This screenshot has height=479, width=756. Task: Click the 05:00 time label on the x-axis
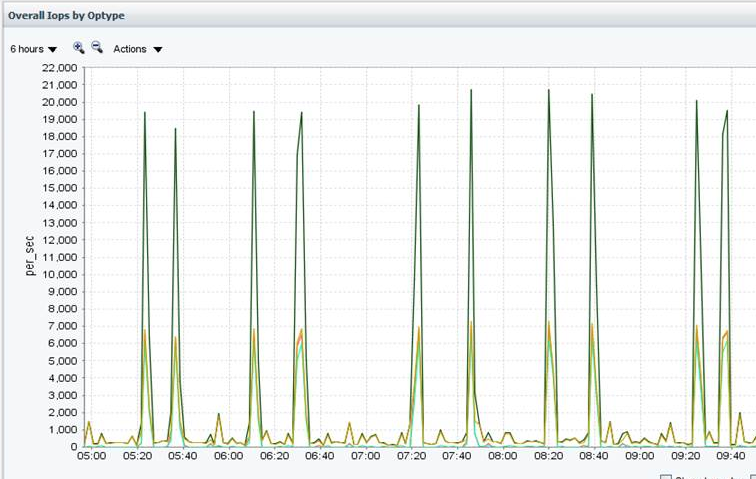91,455
